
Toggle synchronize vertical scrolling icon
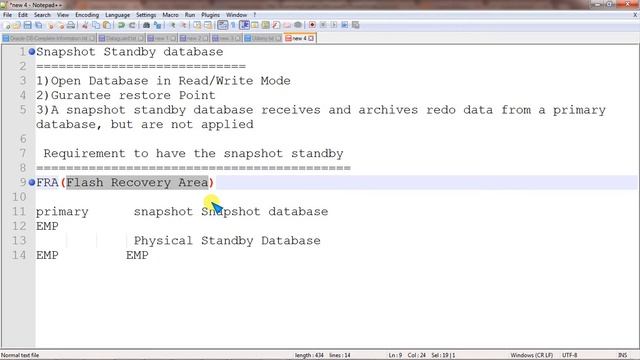[198, 25]
